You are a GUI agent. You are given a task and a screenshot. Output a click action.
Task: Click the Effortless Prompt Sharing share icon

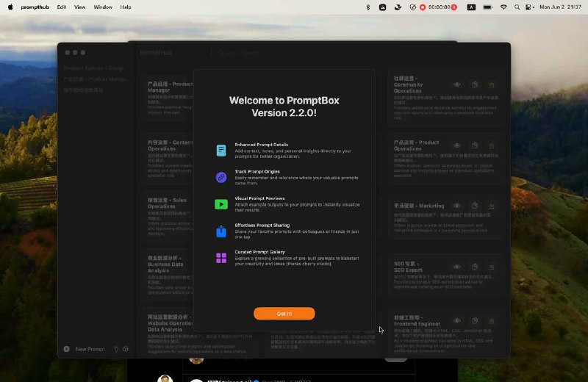(x=221, y=231)
